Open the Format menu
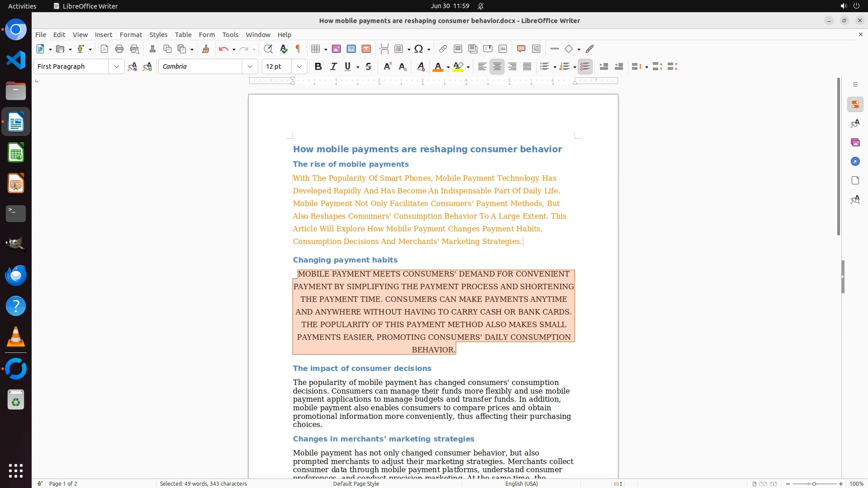Image resolution: width=868 pixels, height=488 pixels. 131,34
